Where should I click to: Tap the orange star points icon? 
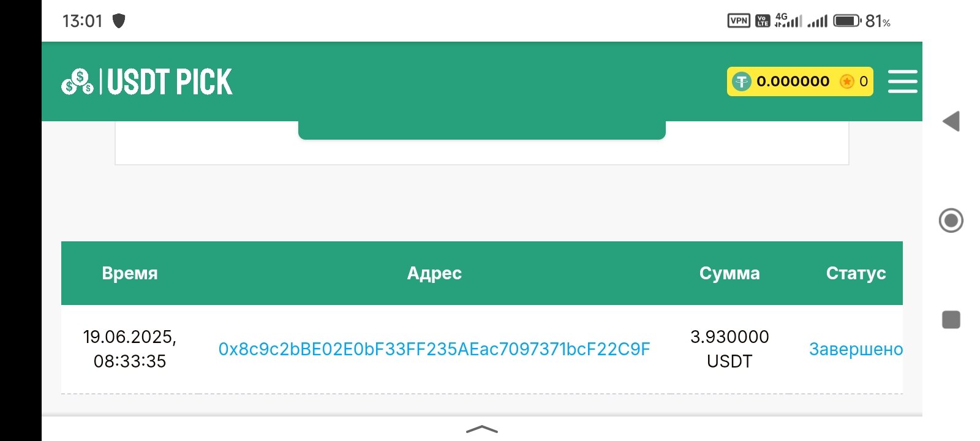[x=847, y=81]
